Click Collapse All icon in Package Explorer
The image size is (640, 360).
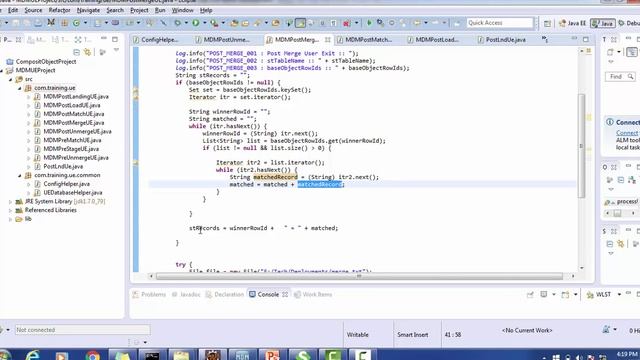click(x=76, y=52)
